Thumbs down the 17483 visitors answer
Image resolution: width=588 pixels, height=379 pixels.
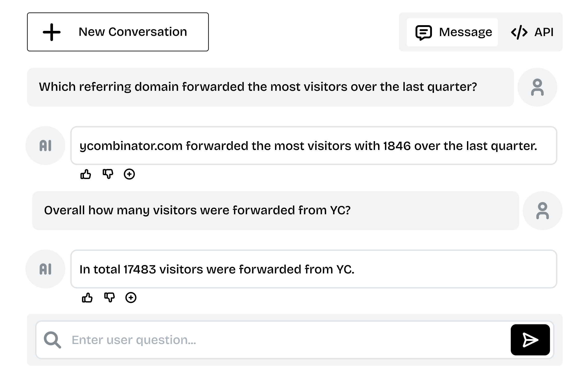[109, 298]
